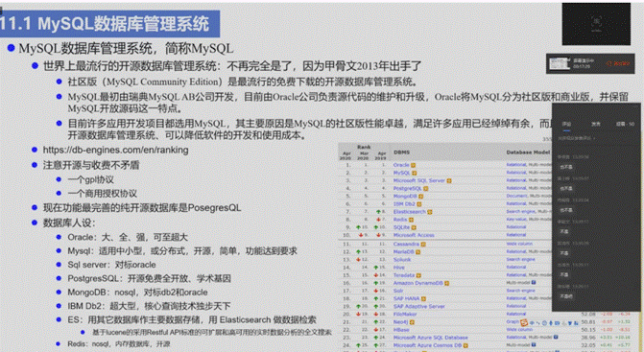Open the MySQL link in the ranking table

[402, 173]
